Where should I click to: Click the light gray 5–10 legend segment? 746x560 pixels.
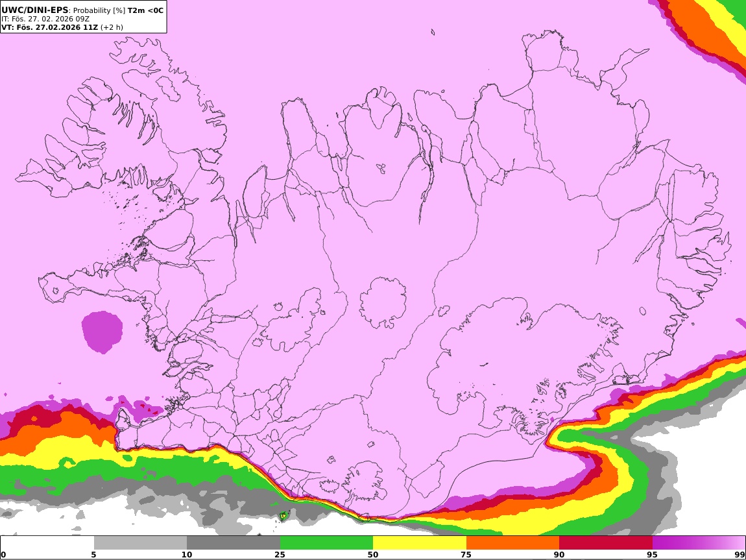pos(140,542)
